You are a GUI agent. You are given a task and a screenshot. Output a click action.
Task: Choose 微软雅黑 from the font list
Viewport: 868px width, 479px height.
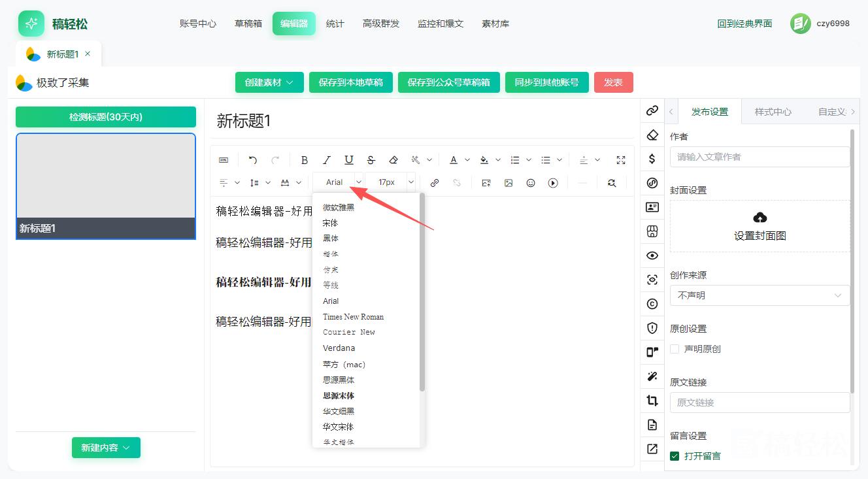point(339,207)
